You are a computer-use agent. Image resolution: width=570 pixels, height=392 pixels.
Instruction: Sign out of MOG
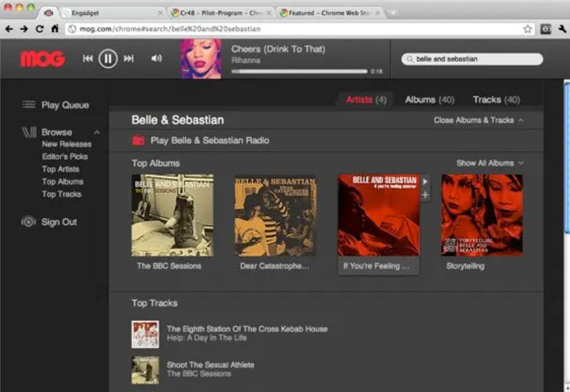[x=59, y=222]
